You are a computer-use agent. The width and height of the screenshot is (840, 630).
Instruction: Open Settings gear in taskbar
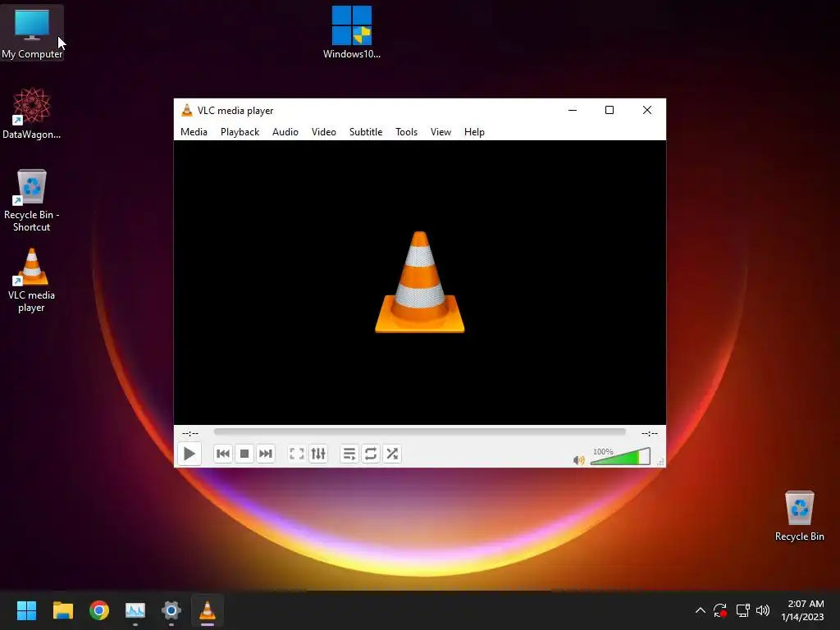click(171, 610)
